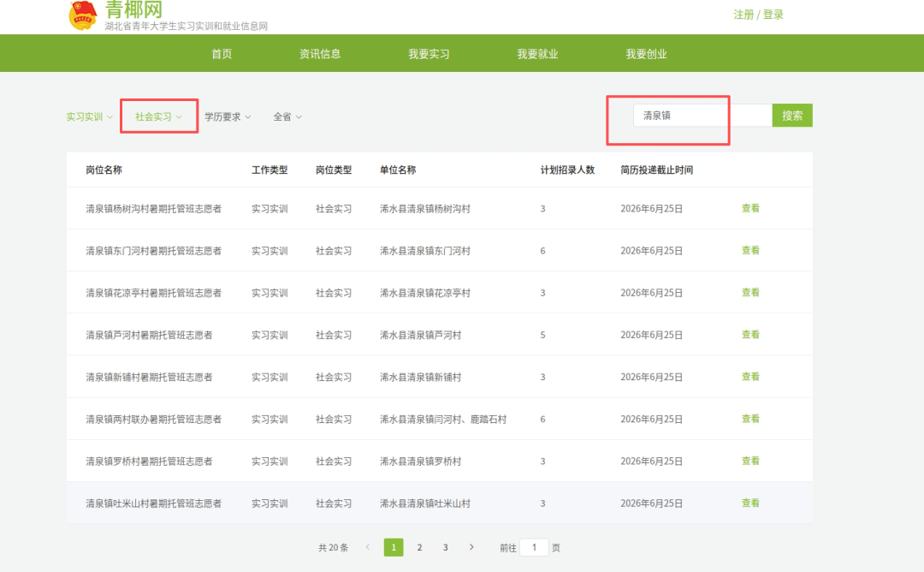View 清泉镇吐米山村 position via 查看
Image resolution: width=924 pixels, height=572 pixels.
(x=750, y=503)
